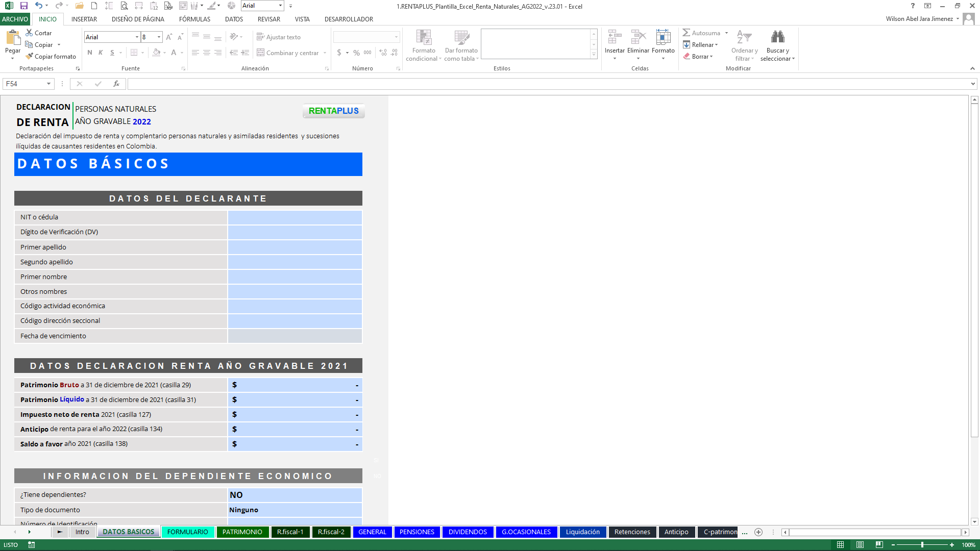The width and height of the screenshot is (980, 551).
Task: Switch to Page Break Preview icon
Action: [879, 545]
